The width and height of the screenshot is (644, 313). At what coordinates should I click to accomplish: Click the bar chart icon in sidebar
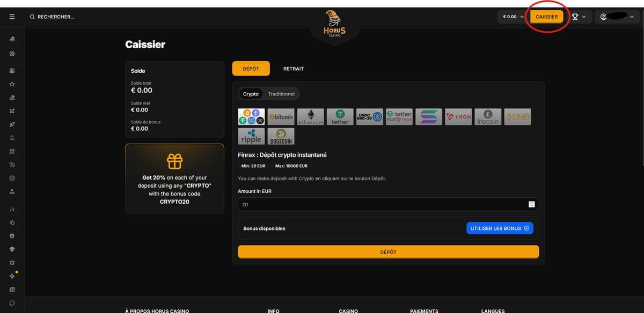click(x=12, y=209)
